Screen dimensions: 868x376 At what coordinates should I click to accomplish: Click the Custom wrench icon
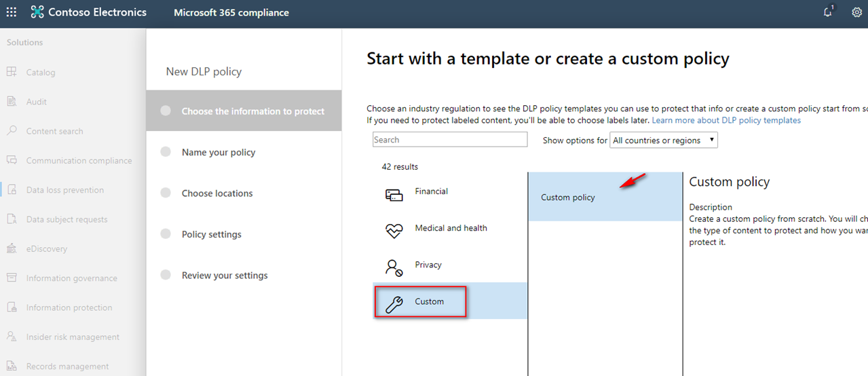(394, 305)
